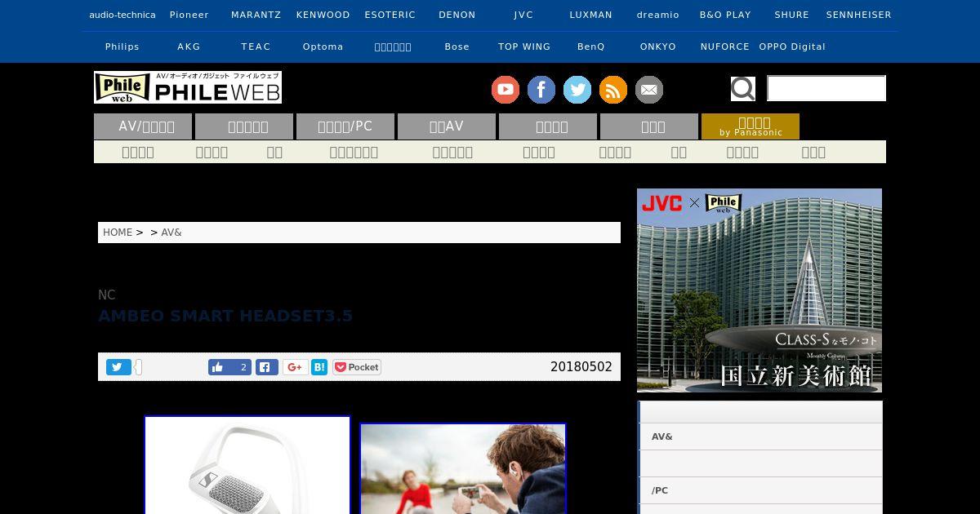Click HOME in the breadcrumb
Viewport: 980px width, 514px height.
tap(118, 233)
